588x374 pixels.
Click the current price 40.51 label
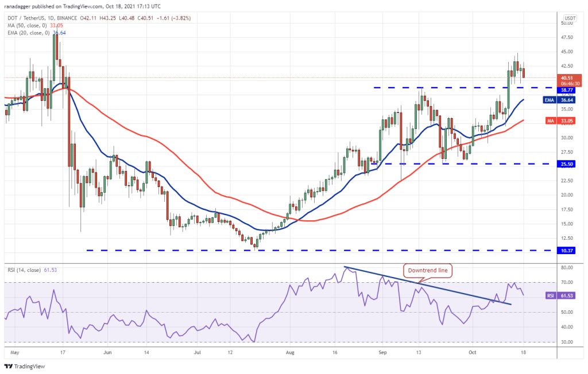pyautogui.click(x=570, y=80)
